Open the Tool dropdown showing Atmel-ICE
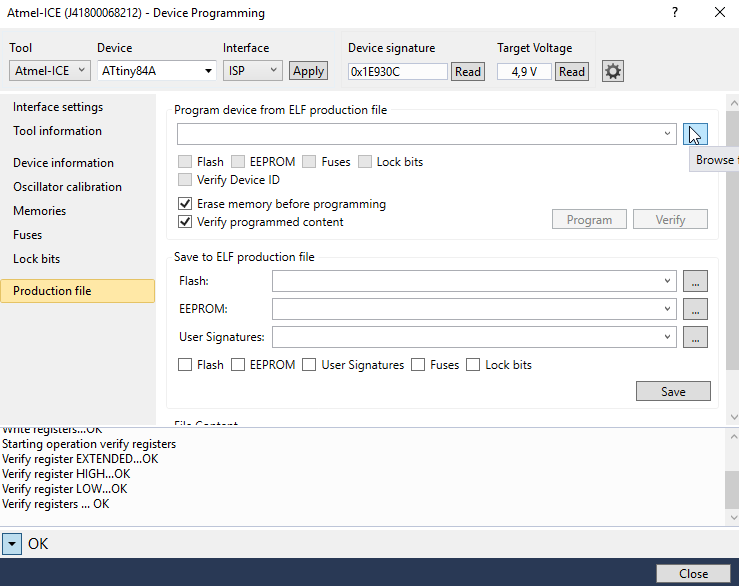Screen dimensions: 739x586 pos(49,71)
